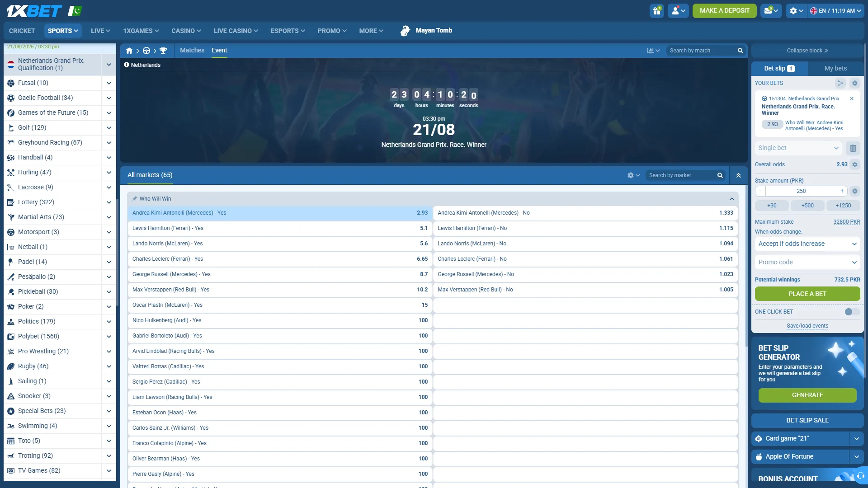Expand the Promo code field

click(x=807, y=263)
